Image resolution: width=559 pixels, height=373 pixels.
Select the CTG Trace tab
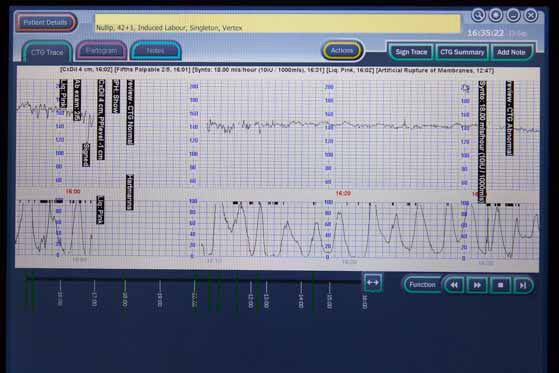(x=47, y=52)
